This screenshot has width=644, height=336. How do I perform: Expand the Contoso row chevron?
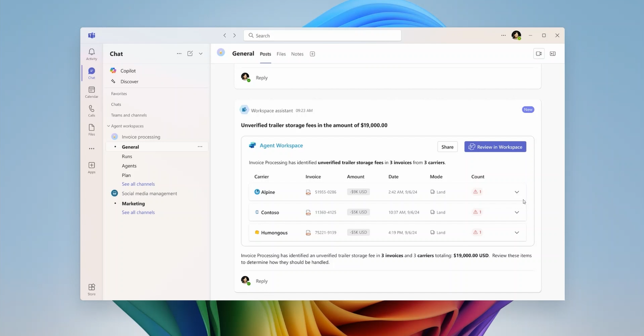[x=517, y=213]
